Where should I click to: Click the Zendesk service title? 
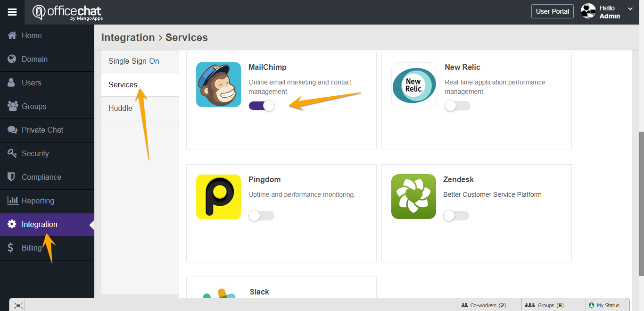[x=459, y=180]
